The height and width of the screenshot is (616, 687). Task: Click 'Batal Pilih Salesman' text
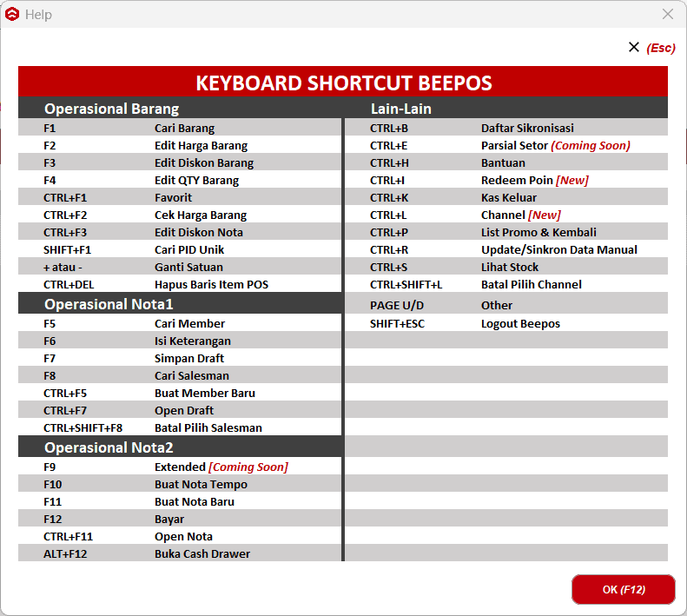coord(208,428)
